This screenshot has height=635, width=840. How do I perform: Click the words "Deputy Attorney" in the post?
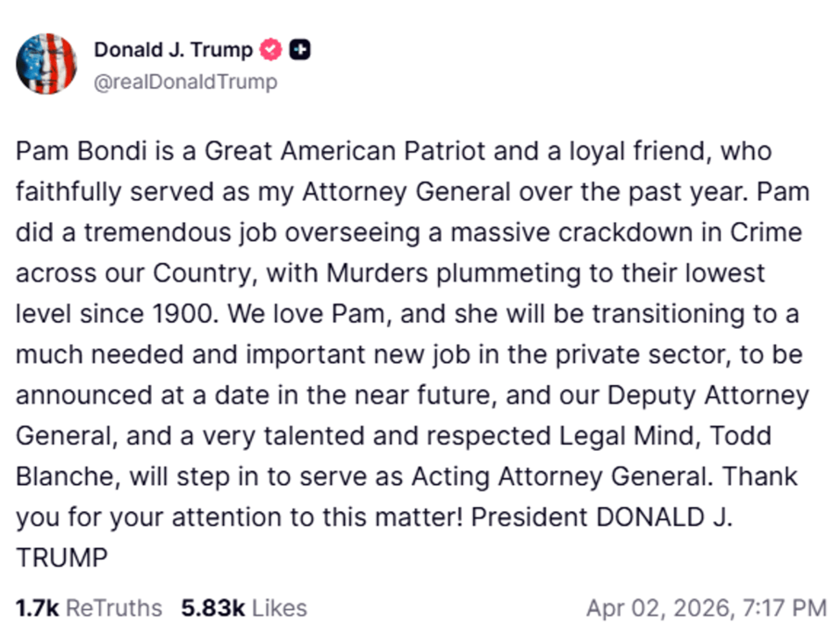coord(707,396)
